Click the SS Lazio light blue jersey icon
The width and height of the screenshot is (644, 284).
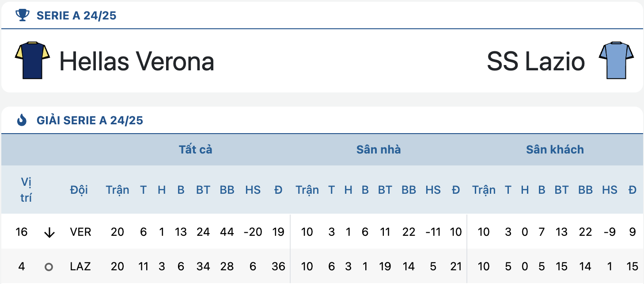click(x=617, y=61)
